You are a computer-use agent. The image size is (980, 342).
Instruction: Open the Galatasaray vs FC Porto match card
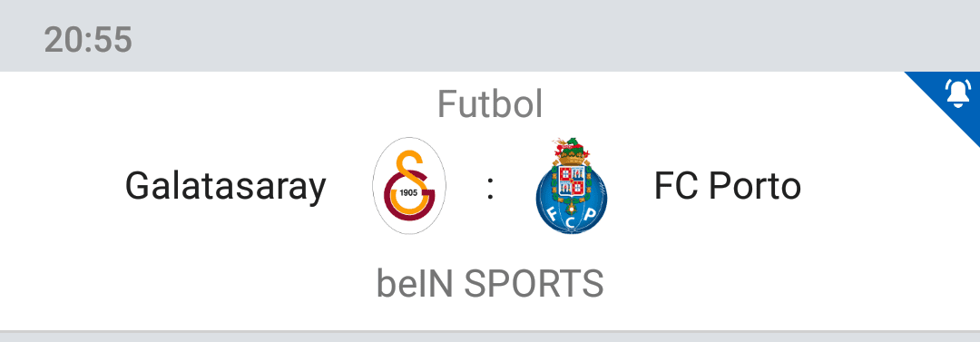[490, 200]
